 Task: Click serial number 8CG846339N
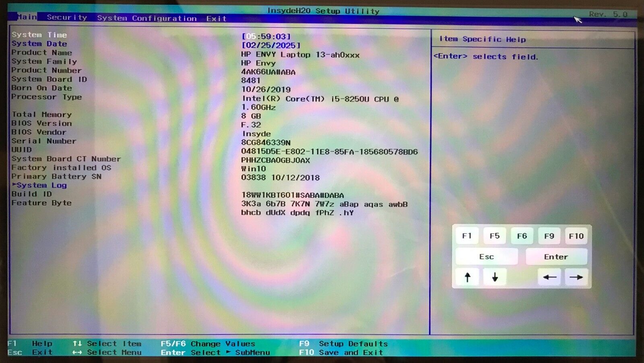[x=266, y=143]
